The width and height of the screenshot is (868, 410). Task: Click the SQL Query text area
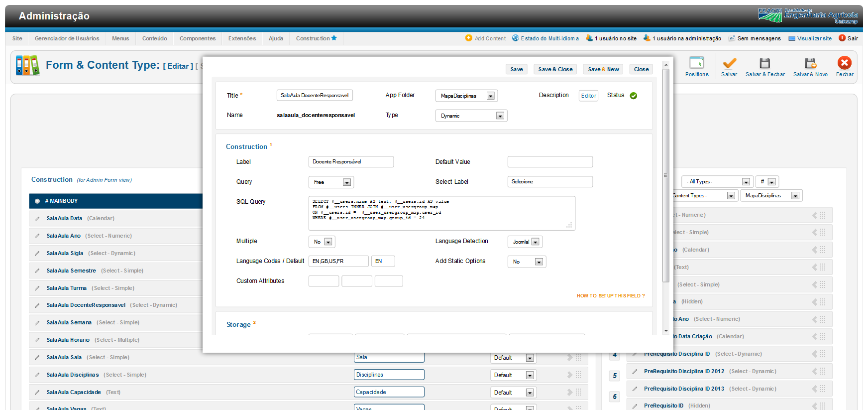(x=441, y=213)
